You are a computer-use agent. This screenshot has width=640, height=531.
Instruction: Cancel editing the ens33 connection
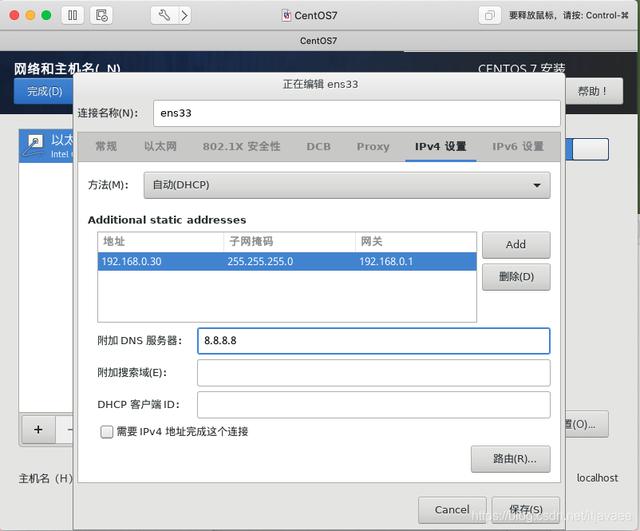pos(452,510)
